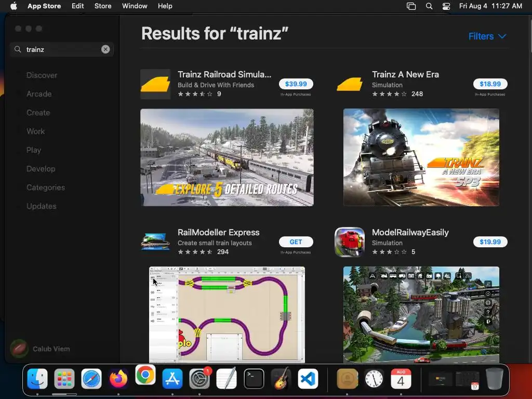Click the App Store Dock icon
Viewport: 532px width, 399px height.
pos(172,379)
